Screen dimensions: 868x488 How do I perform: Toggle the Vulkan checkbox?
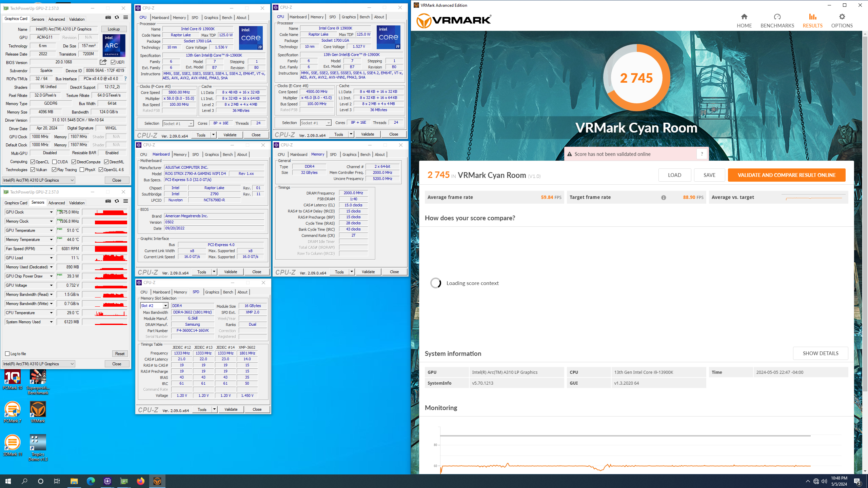coord(33,170)
